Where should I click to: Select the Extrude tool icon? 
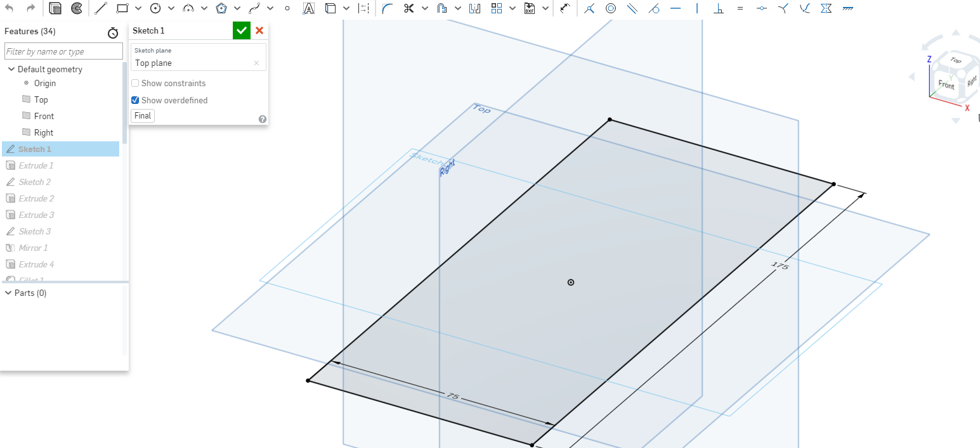coord(55,8)
